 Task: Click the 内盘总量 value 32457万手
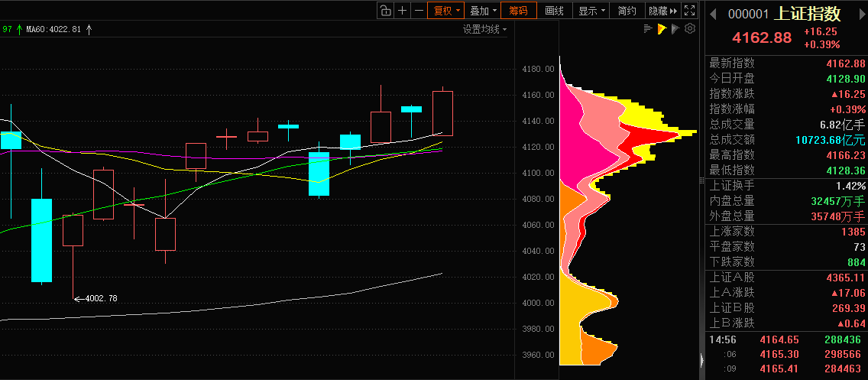(x=838, y=201)
